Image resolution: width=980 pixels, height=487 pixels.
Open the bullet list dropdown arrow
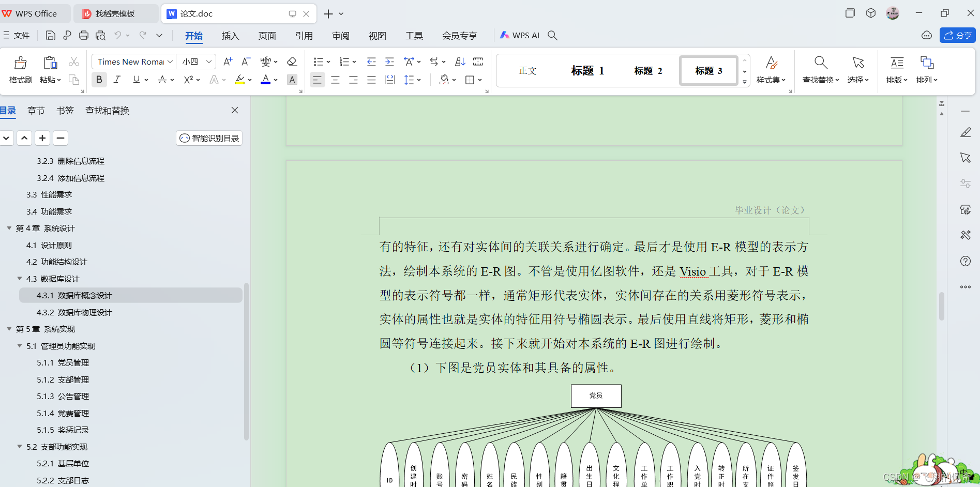click(x=328, y=62)
